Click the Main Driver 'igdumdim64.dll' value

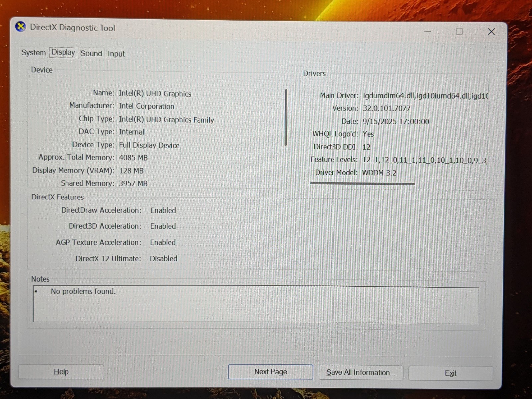click(426, 96)
